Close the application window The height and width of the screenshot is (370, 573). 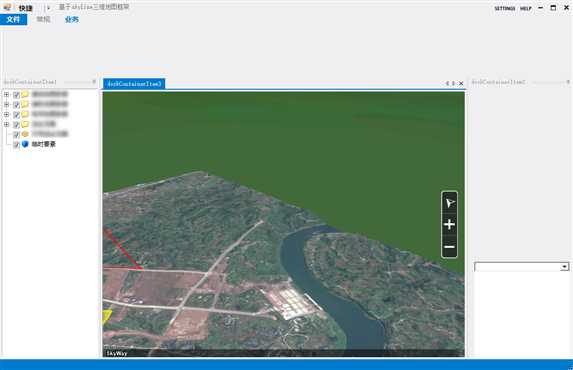566,8
